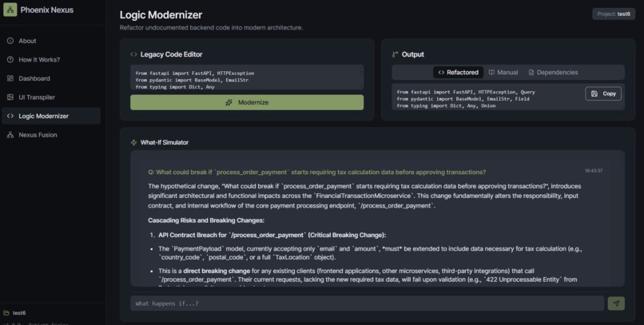Screen dimensions: 644x325
Task: Open Nexus Fusion section
Action: coord(51,135)
